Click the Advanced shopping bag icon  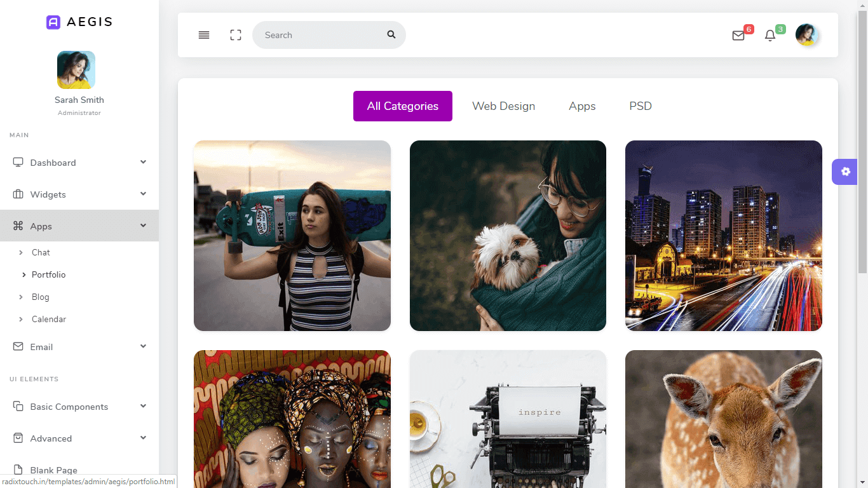(x=18, y=438)
